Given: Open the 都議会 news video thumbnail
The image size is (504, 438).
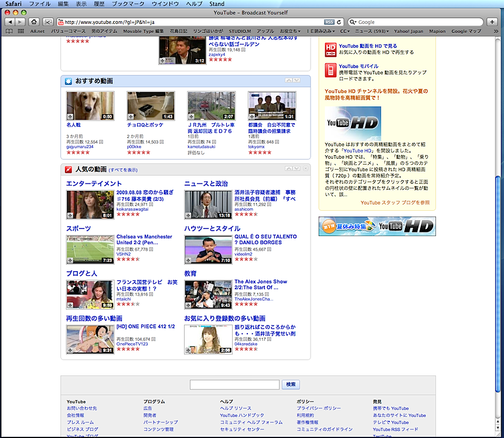Looking at the screenshot, I should click(x=272, y=105).
